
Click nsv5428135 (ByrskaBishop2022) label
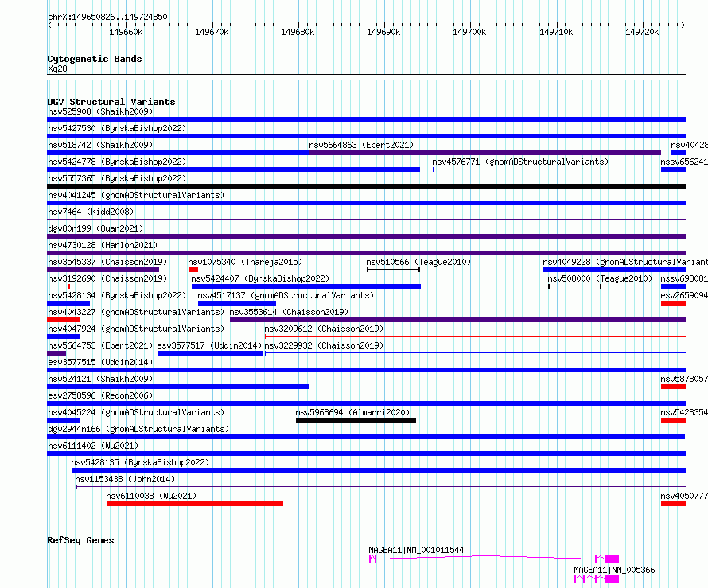coord(140,462)
